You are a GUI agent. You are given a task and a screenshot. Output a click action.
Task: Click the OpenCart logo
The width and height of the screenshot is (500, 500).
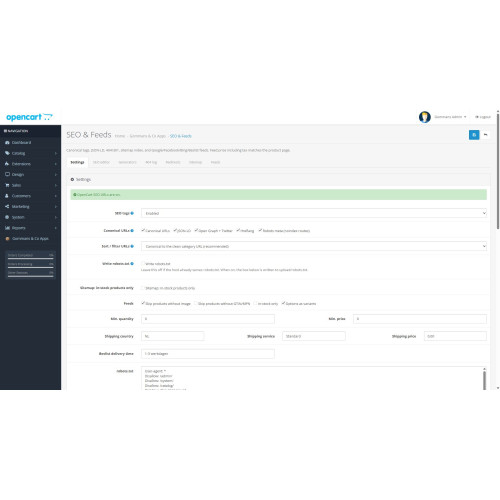tap(29, 117)
